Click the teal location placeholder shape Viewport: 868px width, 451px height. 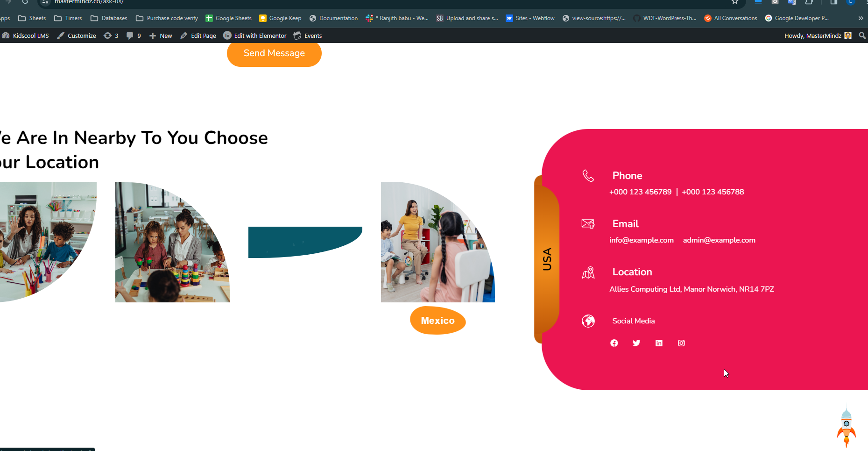pyautogui.click(x=305, y=242)
